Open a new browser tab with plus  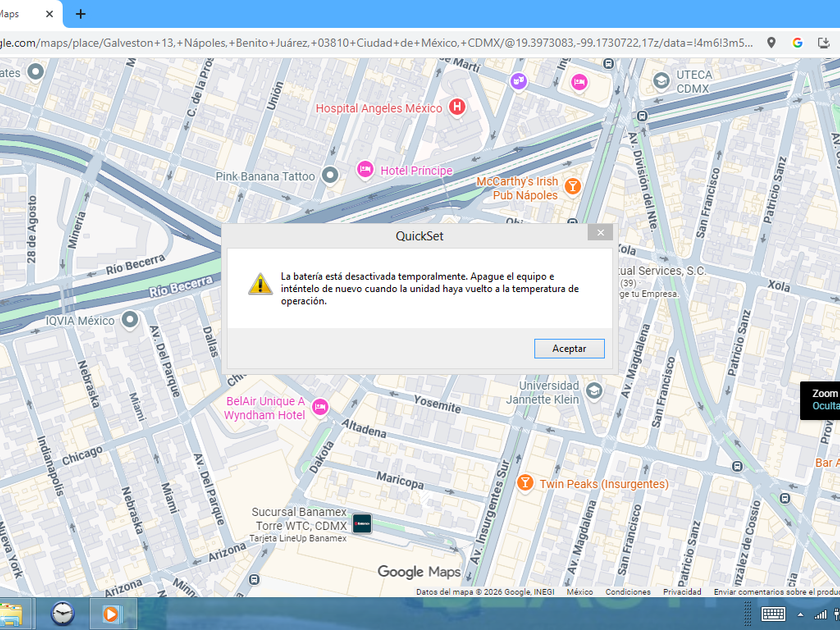(80, 14)
